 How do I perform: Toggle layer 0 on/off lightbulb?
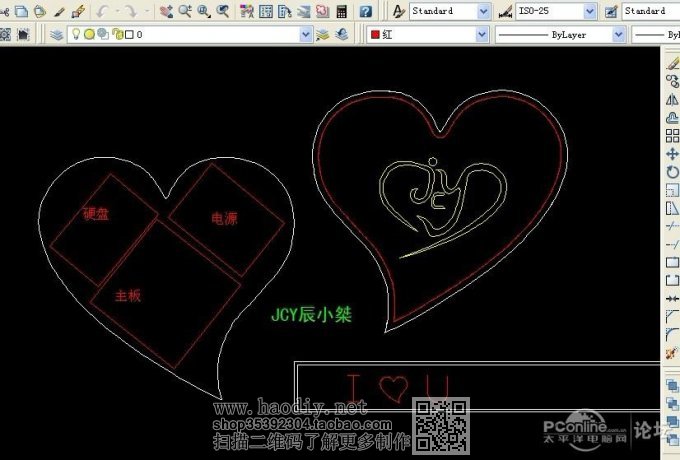point(76,34)
